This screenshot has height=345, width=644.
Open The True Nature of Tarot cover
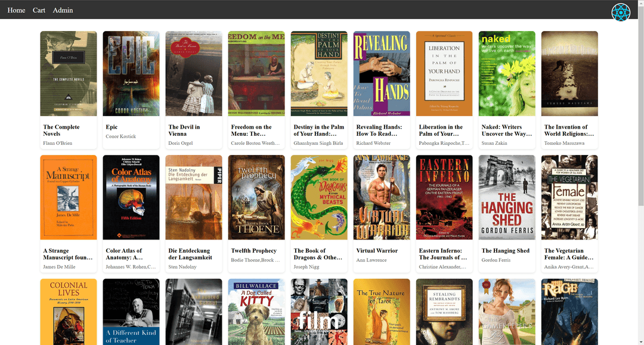click(x=382, y=312)
